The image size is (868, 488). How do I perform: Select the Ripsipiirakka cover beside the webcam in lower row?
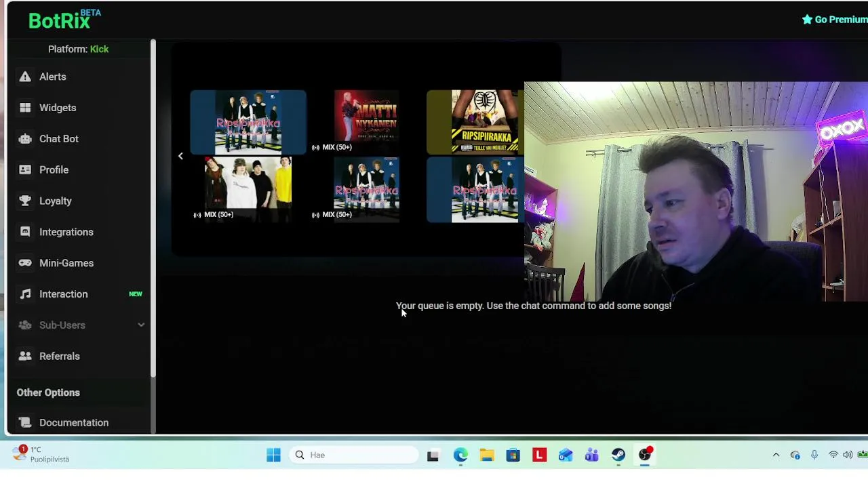(x=476, y=190)
